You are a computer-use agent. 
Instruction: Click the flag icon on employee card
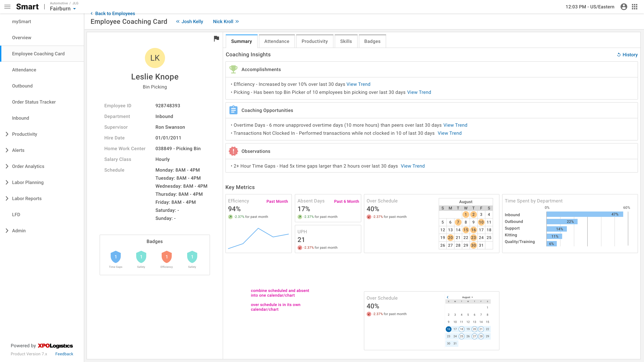click(216, 39)
